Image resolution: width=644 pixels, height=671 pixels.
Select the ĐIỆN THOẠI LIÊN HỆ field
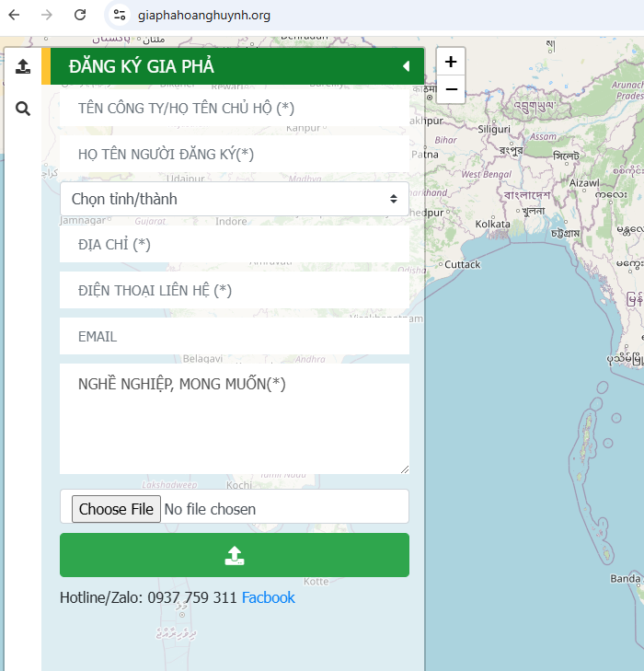pyautogui.click(x=234, y=290)
